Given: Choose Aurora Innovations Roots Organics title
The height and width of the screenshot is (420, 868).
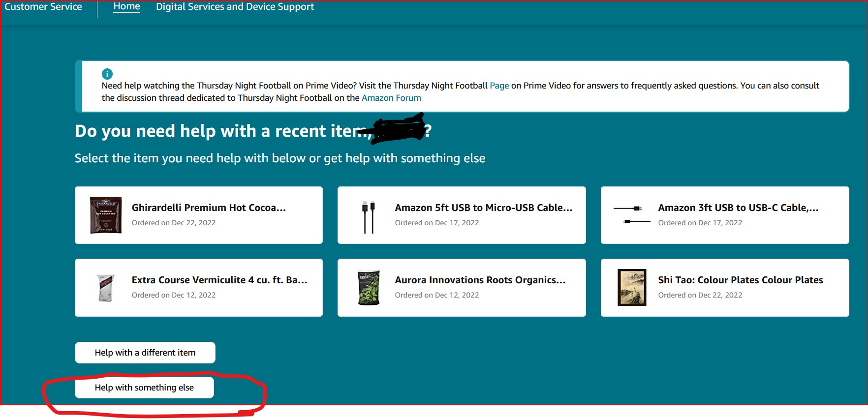Looking at the screenshot, I should tap(480, 280).
